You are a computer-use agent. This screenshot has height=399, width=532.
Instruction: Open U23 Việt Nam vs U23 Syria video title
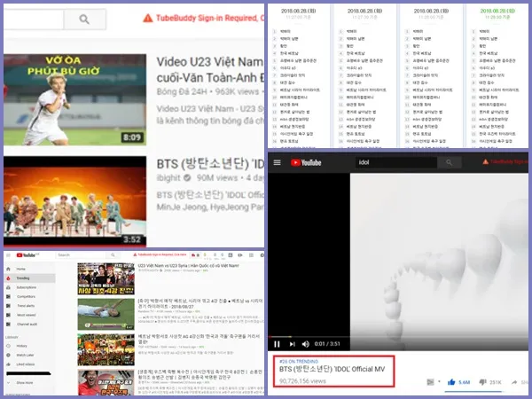pyautogui.click(x=188, y=266)
